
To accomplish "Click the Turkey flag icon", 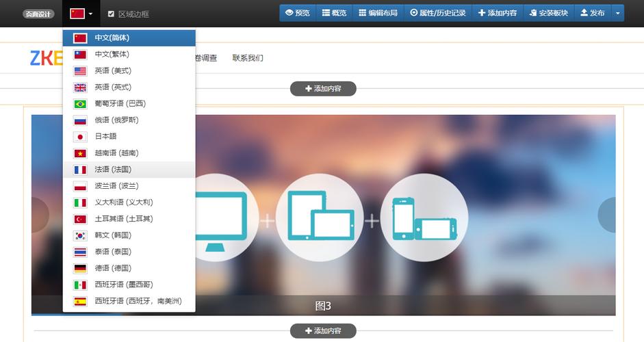I will click(80, 219).
